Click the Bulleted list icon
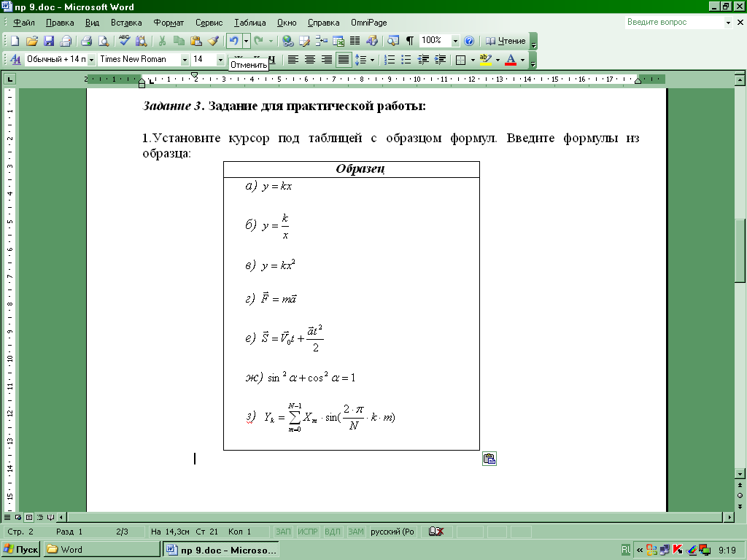The image size is (747, 560). 406,60
